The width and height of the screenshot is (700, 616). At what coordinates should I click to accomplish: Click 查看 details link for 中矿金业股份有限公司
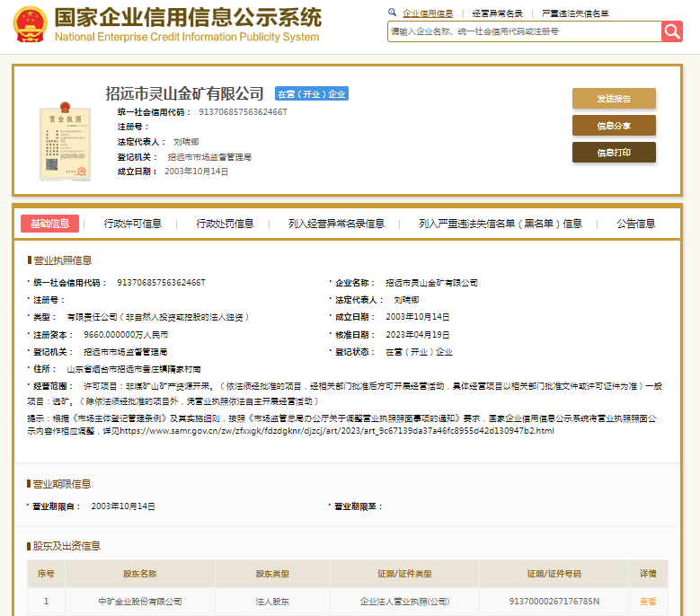pyautogui.click(x=647, y=601)
